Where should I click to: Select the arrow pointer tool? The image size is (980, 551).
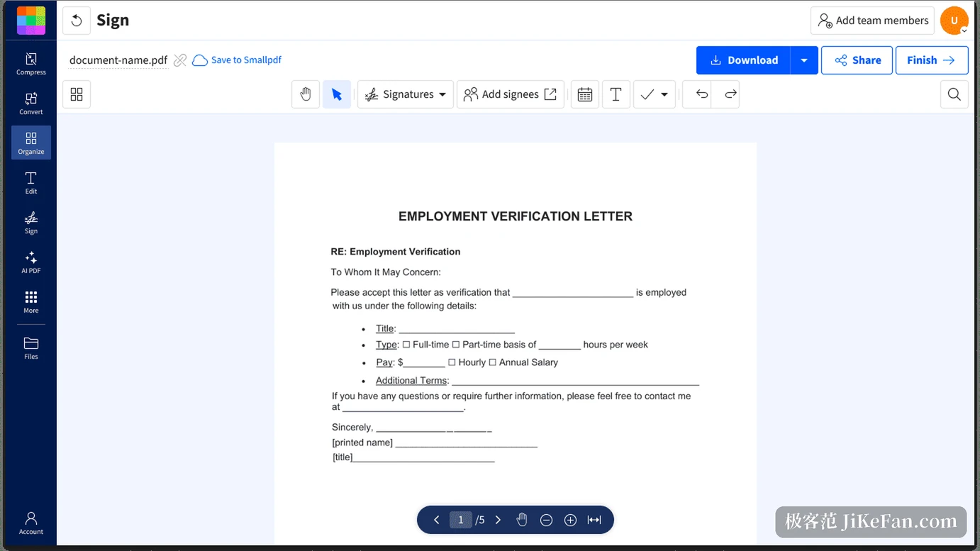click(x=337, y=94)
